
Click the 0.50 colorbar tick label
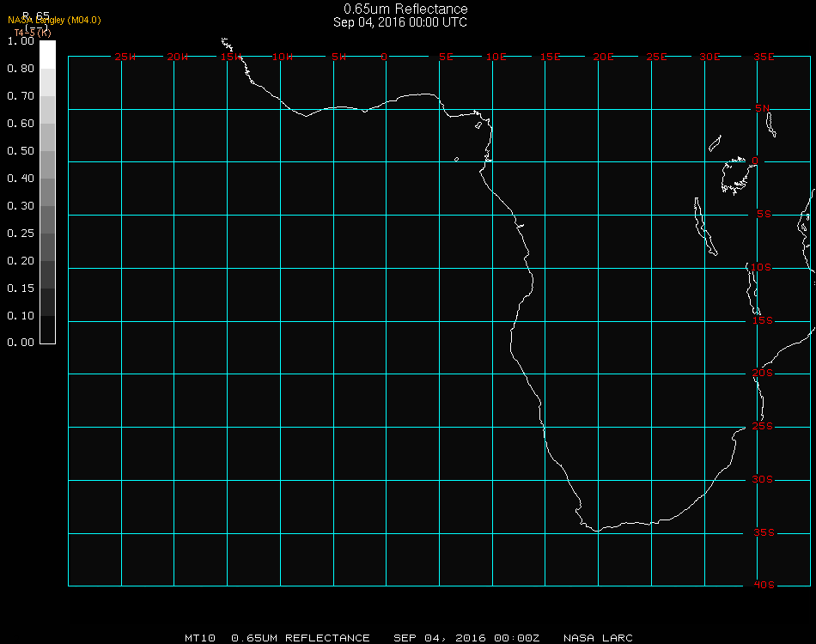click(x=21, y=151)
